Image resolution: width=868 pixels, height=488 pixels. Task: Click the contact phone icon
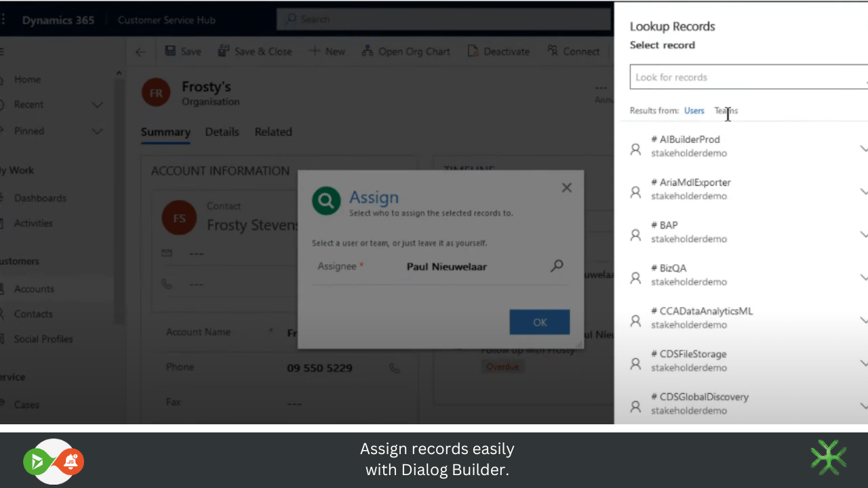167,284
